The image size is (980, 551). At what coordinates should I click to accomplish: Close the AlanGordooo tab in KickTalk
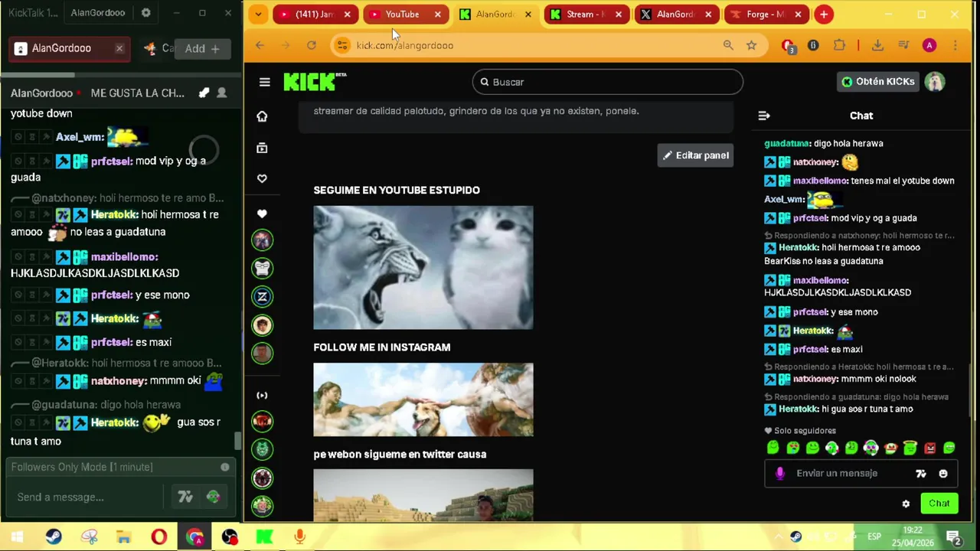[119, 48]
